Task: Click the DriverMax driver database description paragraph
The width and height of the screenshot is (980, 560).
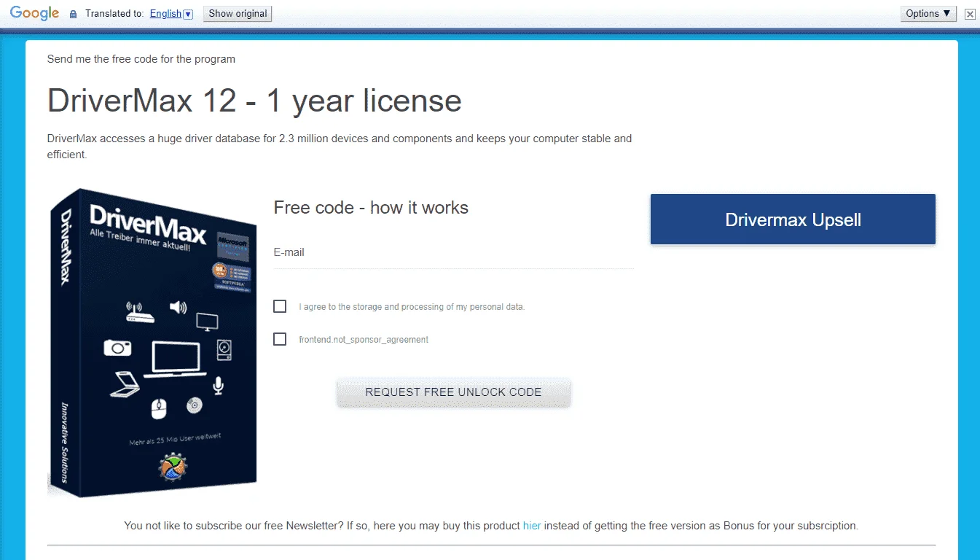Action: (x=340, y=147)
